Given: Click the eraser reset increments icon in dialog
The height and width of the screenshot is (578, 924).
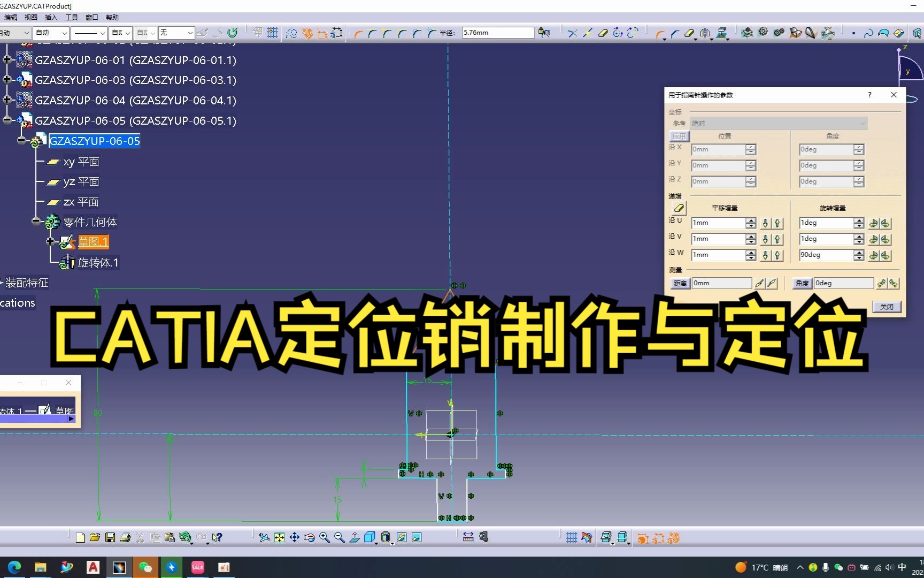Looking at the screenshot, I should pyautogui.click(x=679, y=208).
